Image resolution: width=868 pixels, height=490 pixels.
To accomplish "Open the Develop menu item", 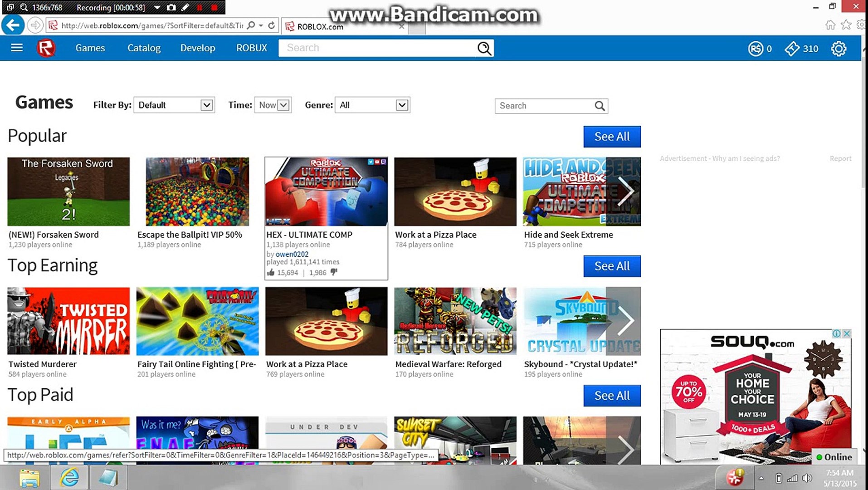I will (x=198, y=48).
